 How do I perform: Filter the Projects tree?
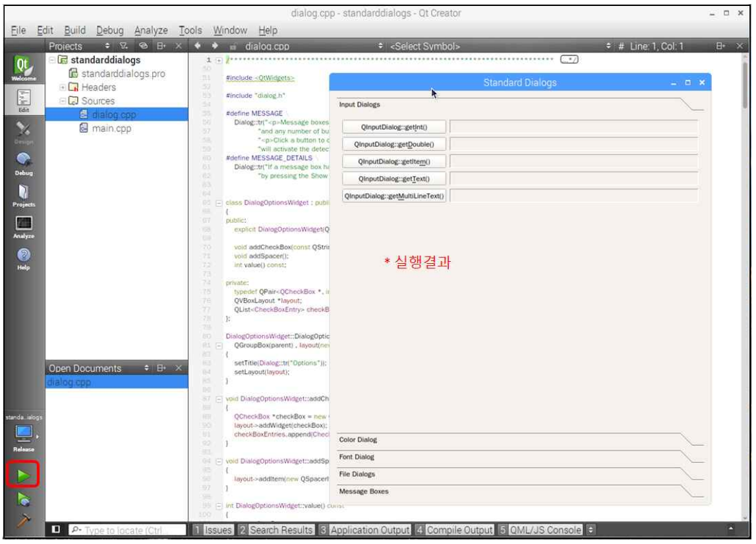pyautogui.click(x=124, y=45)
